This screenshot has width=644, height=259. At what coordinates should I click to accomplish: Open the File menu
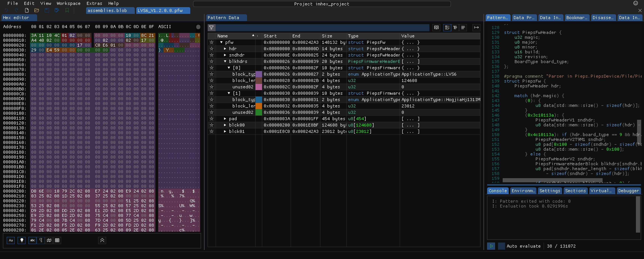[13, 4]
